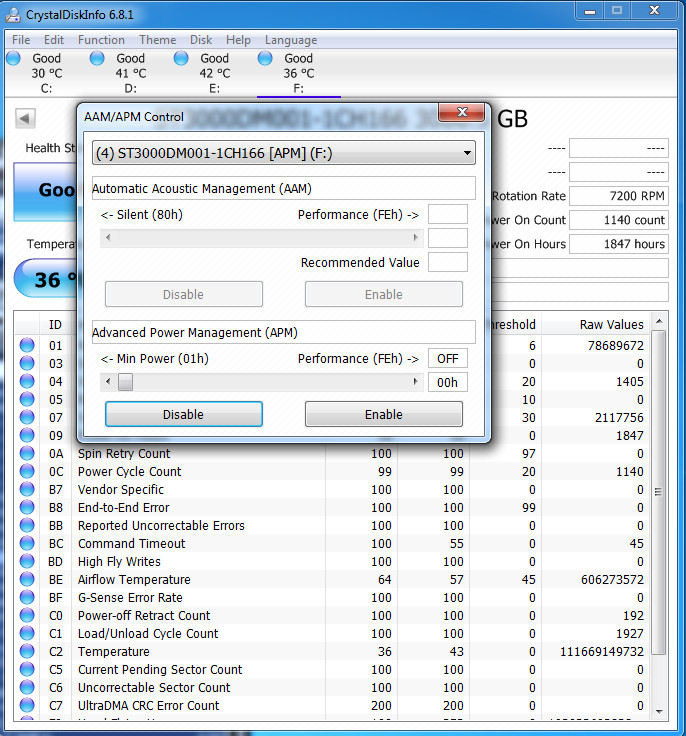Click the APM slider thumb
Viewport: 686px width, 736px height.
[x=125, y=382]
